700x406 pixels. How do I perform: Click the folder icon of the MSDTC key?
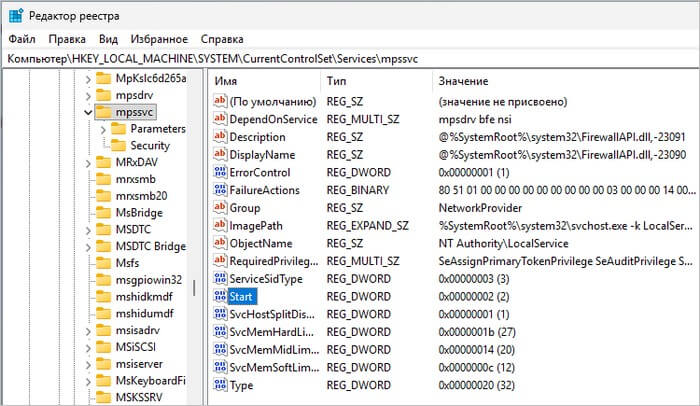pyautogui.click(x=101, y=229)
